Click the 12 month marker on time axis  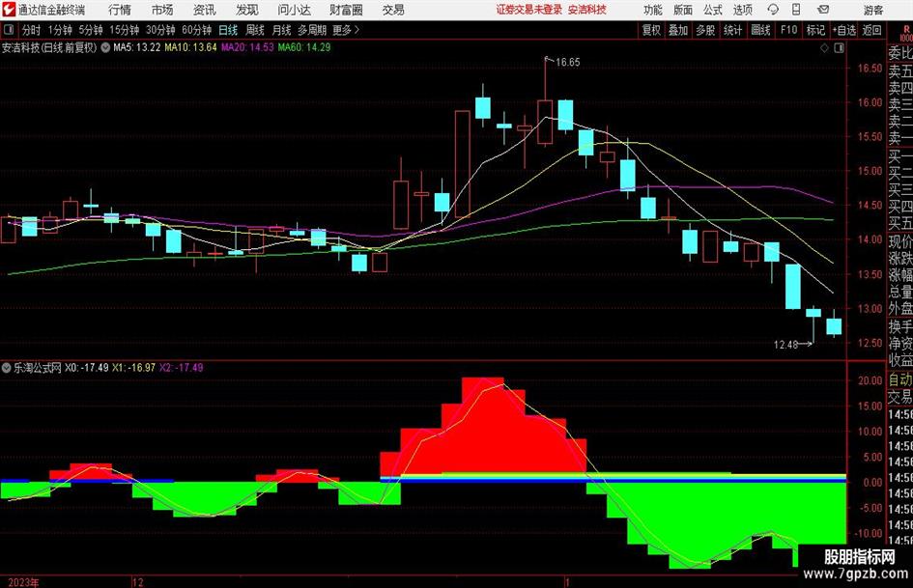pyautogui.click(x=138, y=582)
